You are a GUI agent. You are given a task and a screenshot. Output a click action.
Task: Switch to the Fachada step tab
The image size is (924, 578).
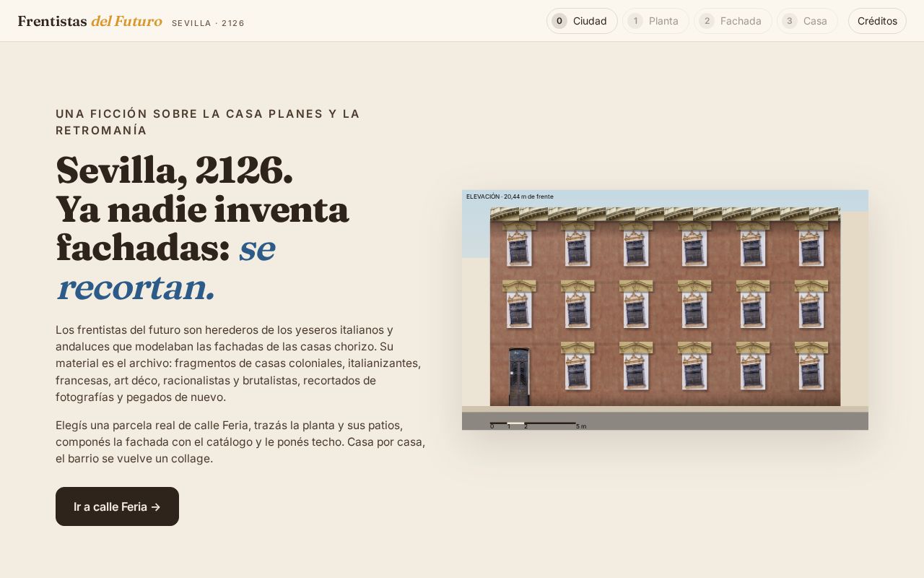(x=733, y=21)
